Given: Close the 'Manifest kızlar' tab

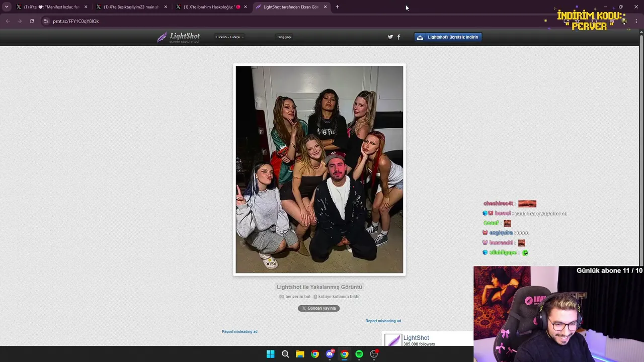Looking at the screenshot, I should click(x=86, y=7).
